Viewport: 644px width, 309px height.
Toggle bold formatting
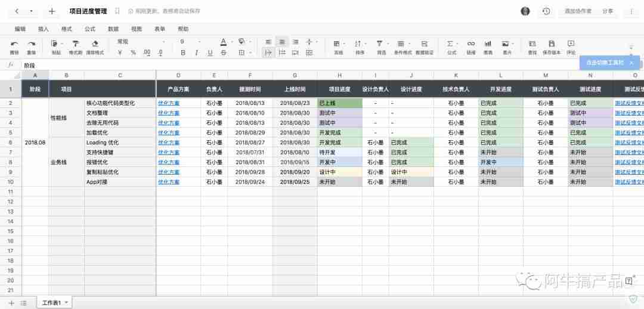[x=183, y=52]
